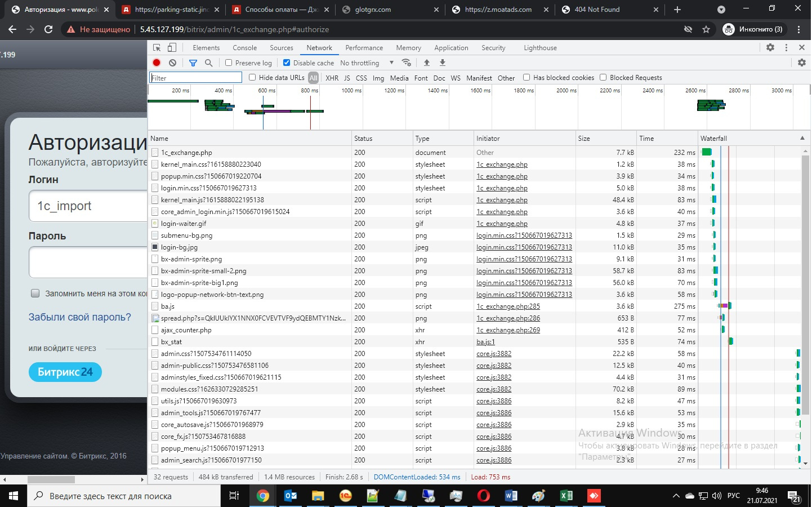
Task: Check the remember me checkbox on login form
Action: [35, 293]
